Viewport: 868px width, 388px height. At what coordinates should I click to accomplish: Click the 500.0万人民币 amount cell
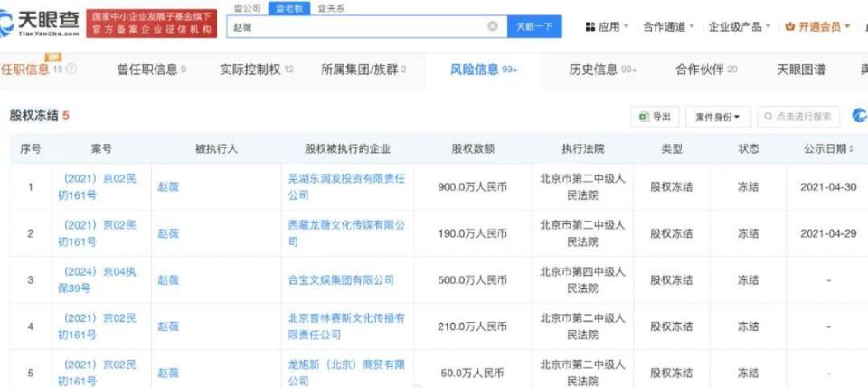coord(472,280)
